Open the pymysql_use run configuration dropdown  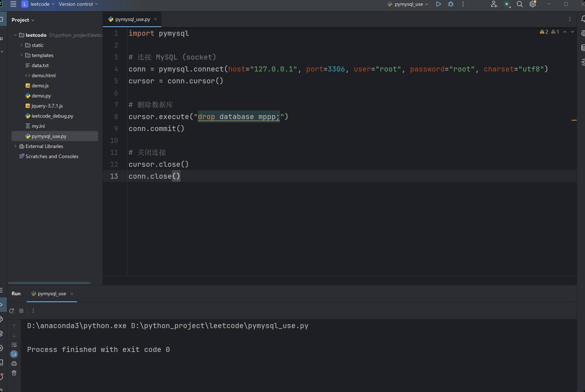(408, 4)
